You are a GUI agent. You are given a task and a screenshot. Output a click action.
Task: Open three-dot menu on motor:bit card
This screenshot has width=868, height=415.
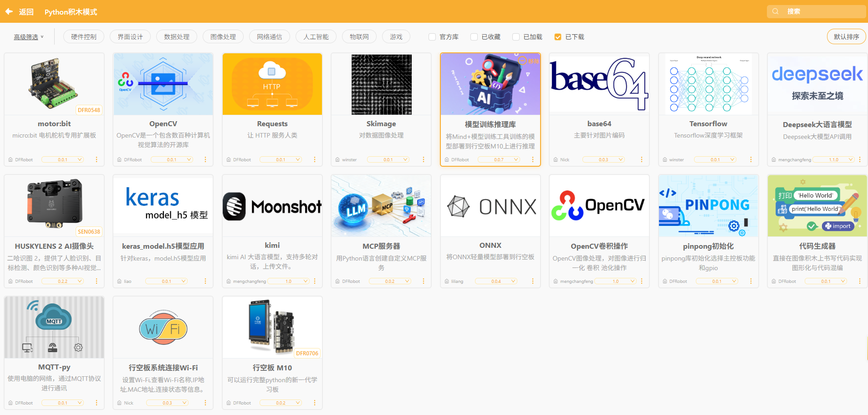coord(97,159)
